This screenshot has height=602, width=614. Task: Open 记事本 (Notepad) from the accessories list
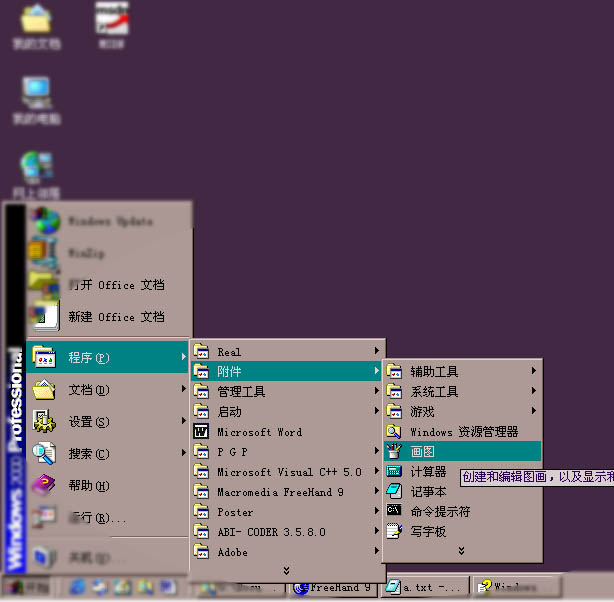tap(428, 492)
